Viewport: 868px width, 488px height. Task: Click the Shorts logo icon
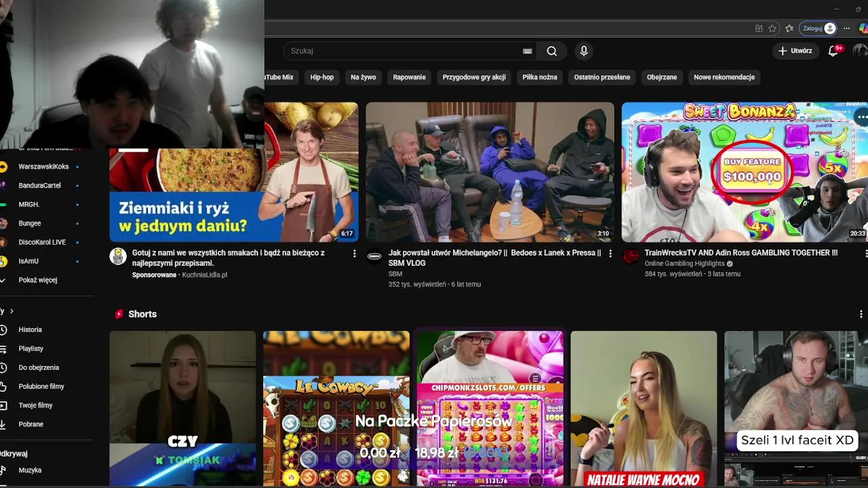click(x=119, y=314)
